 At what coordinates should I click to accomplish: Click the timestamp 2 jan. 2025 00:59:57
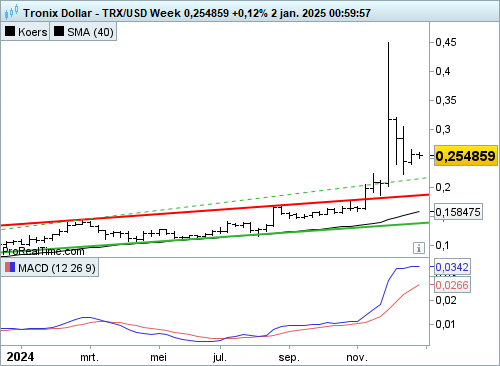pyautogui.click(x=321, y=13)
